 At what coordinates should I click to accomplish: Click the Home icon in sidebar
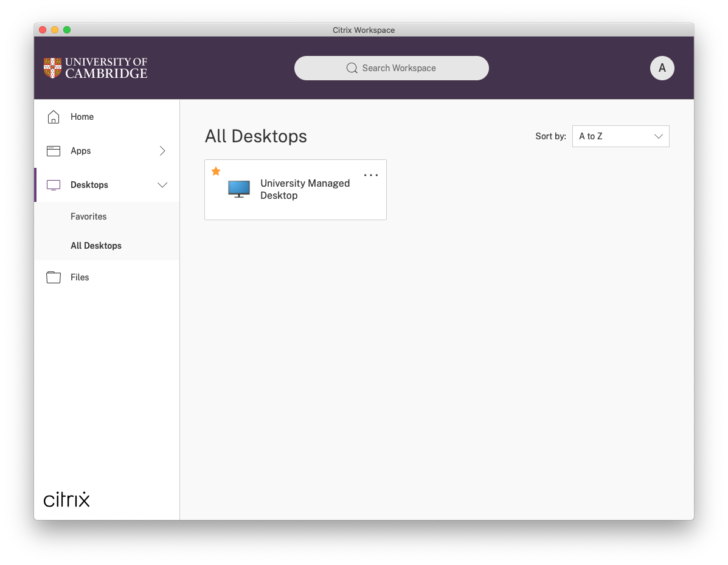pos(53,116)
